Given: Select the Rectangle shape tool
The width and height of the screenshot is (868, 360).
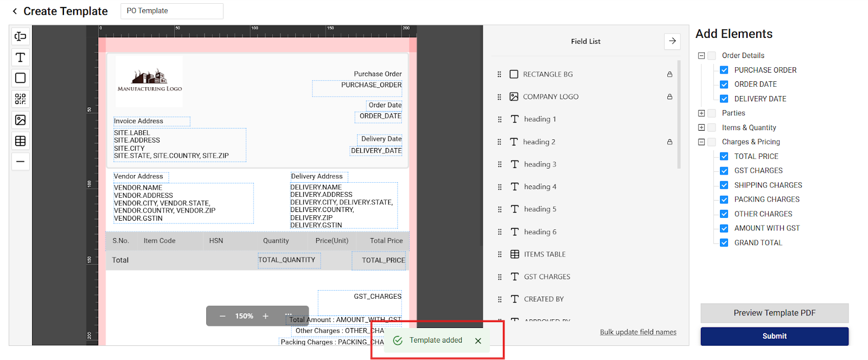Looking at the screenshot, I should [x=21, y=78].
